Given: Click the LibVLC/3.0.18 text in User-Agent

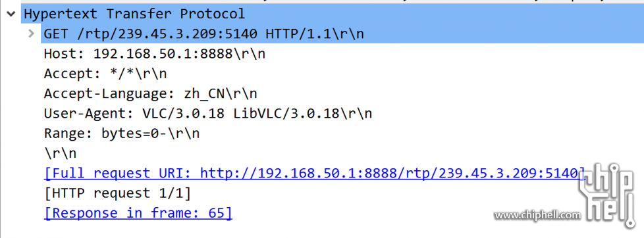Looking at the screenshot, I should [x=286, y=114].
